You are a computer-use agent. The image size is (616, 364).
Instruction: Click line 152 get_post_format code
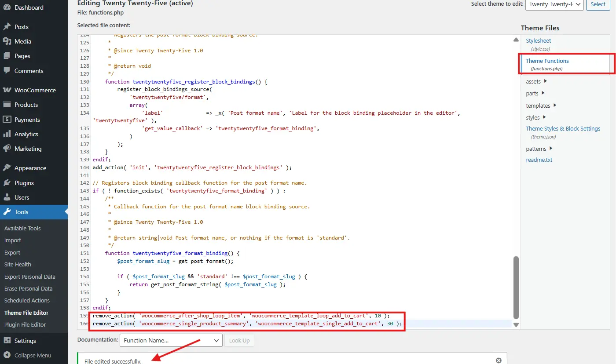pyautogui.click(x=175, y=261)
